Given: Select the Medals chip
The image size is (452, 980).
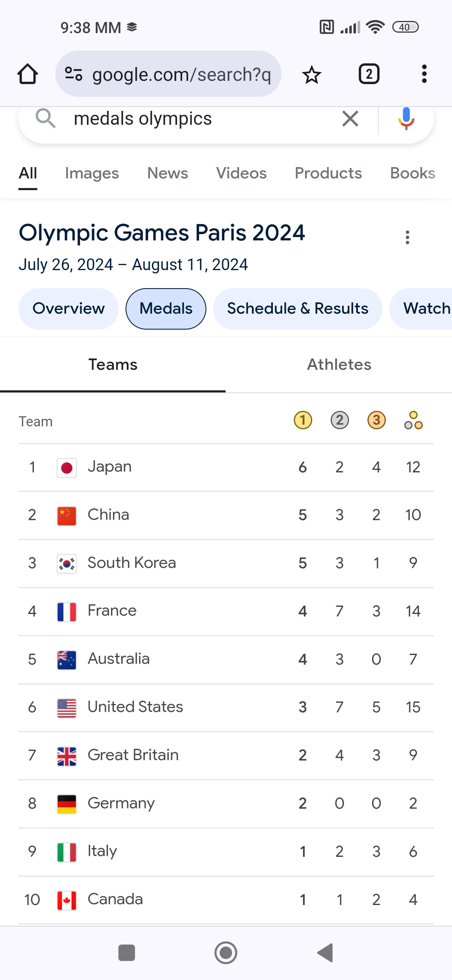Looking at the screenshot, I should coord(166,309).
